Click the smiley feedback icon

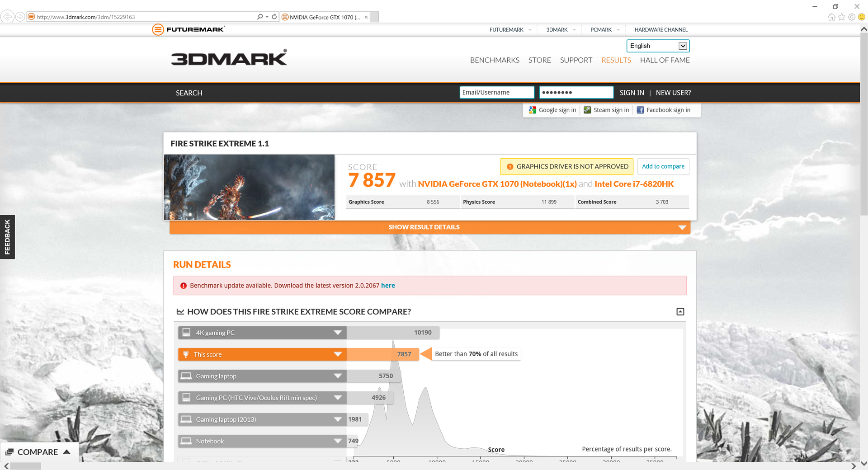[x=862, y=17]
